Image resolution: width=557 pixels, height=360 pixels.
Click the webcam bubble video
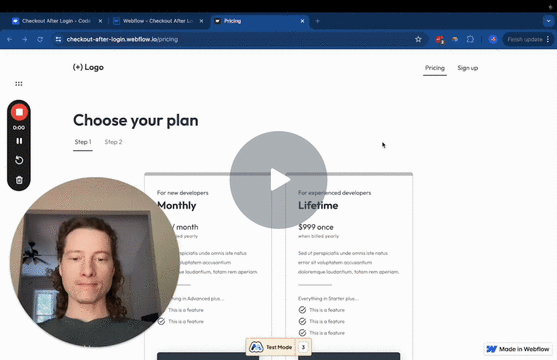(94, 262)
